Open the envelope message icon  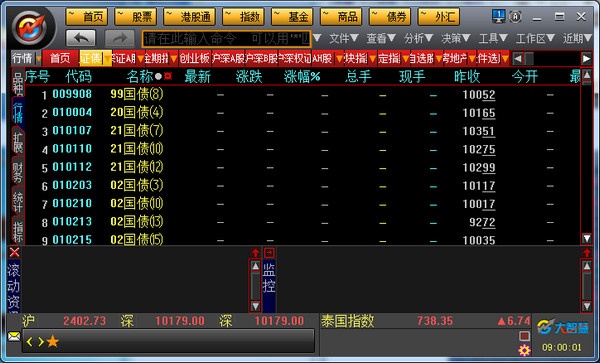click(x=14, y=337)
